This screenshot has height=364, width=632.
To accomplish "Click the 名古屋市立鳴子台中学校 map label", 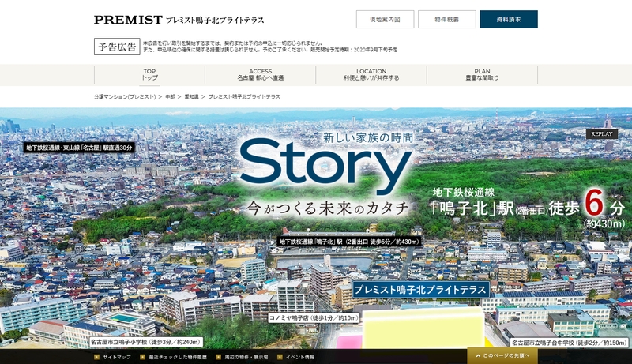I will point(569,343).
